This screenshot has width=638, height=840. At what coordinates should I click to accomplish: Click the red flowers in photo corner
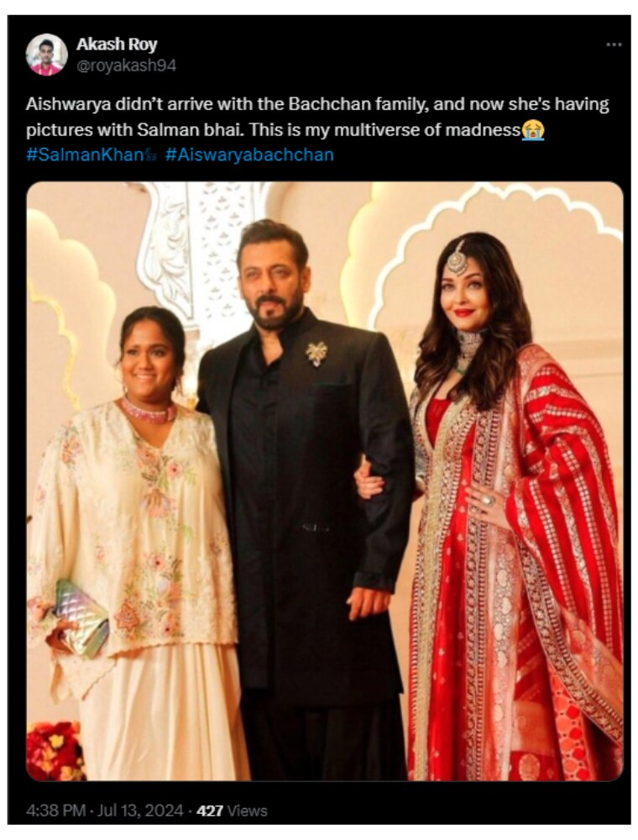(55, 751)
